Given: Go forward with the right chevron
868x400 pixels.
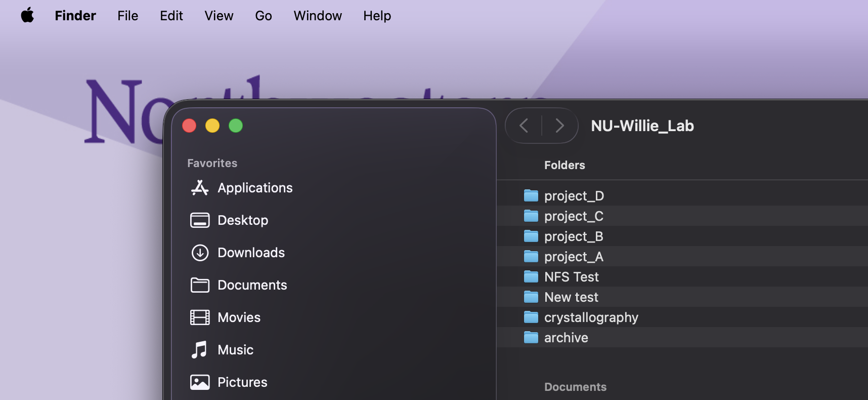Looking at the screenshot, I should pos(559,126).
